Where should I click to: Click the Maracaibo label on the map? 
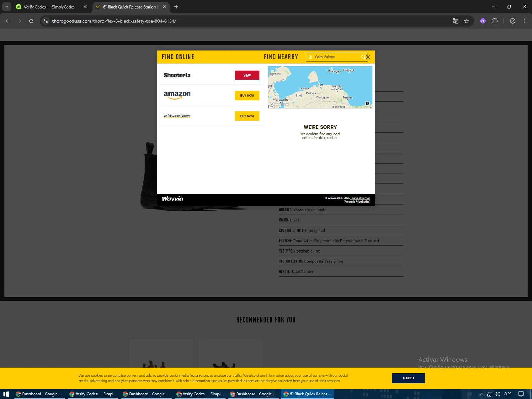281,100
